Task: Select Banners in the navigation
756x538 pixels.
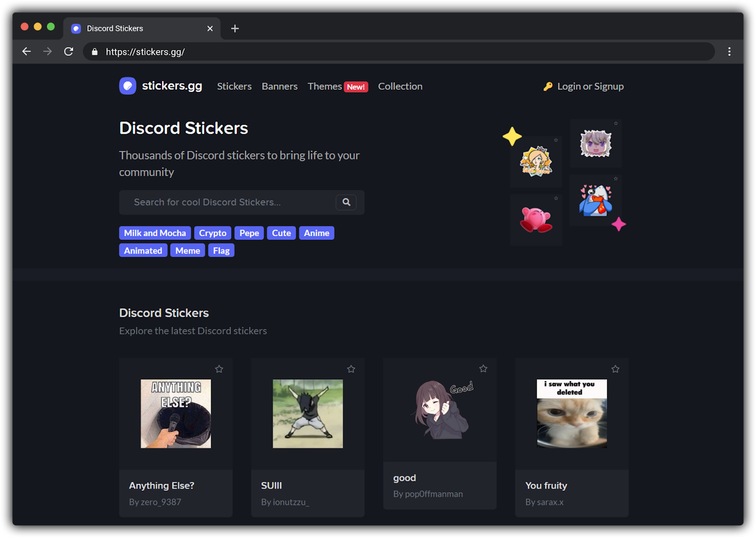Action: pyautogui.click(x=279, y=86)
